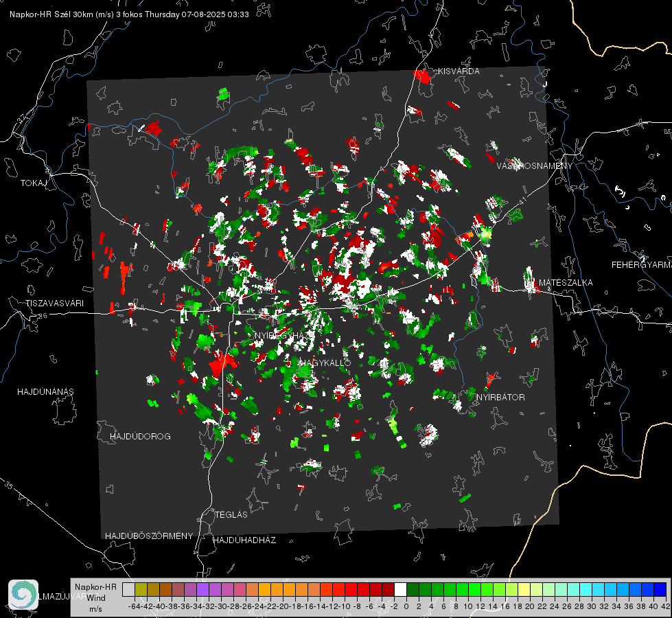The image size is (672, 618).
Task: Select the cyan swatch between 28 and 30
Action: [x=586, y=589]
